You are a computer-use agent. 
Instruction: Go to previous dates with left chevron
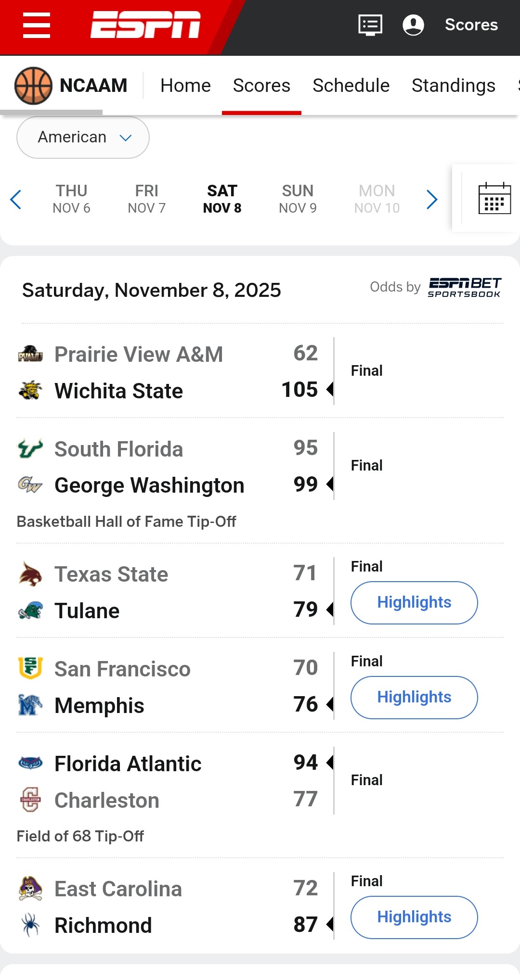click(x=16, y=199)
